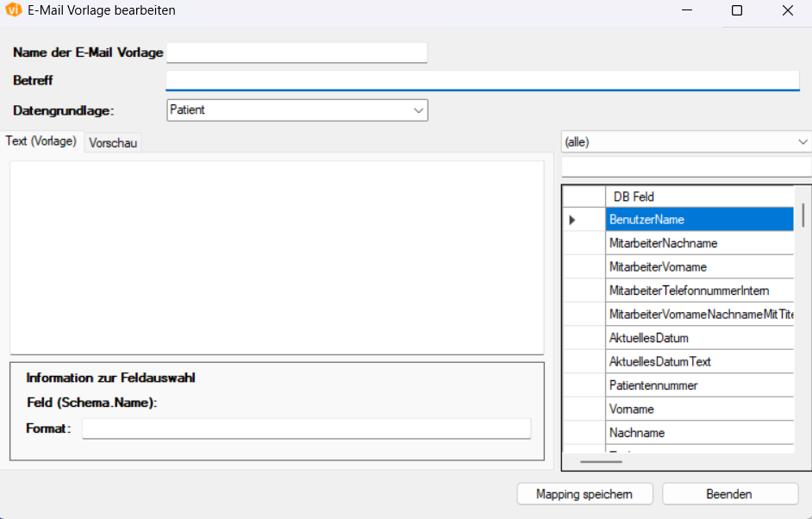Screen dimensions: 812x519
Task: Click the search box above the DB Feld list
Action: click(x=687, y=167)
